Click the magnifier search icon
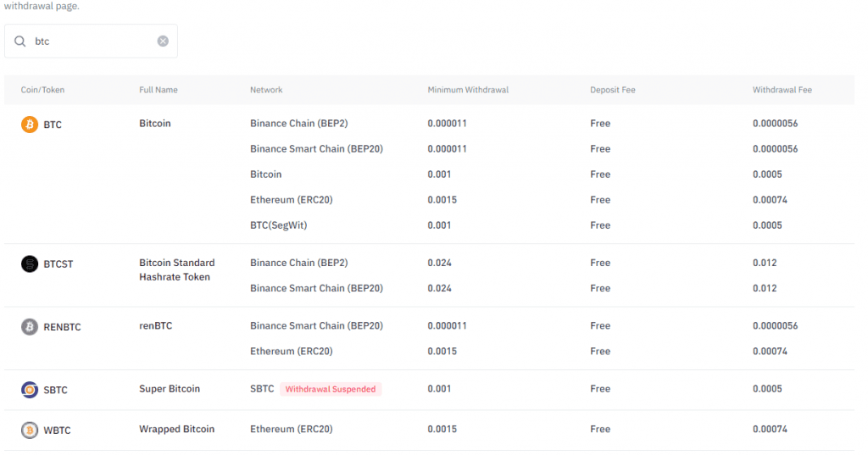Viewport: 868px width, 455px height. tap(20, 41)
